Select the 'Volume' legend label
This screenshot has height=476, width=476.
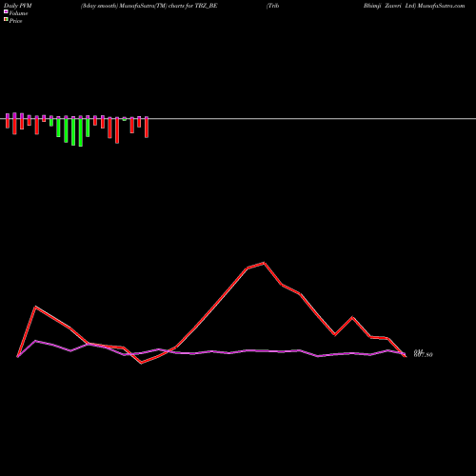18,13
